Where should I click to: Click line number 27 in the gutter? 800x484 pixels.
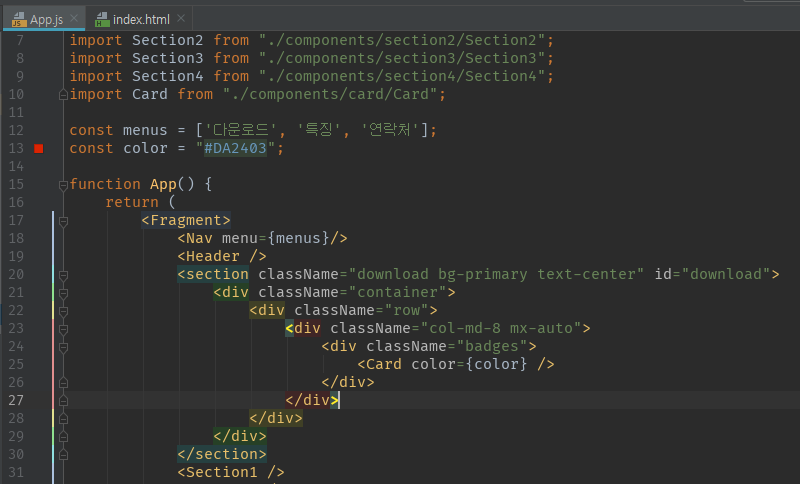16,400
